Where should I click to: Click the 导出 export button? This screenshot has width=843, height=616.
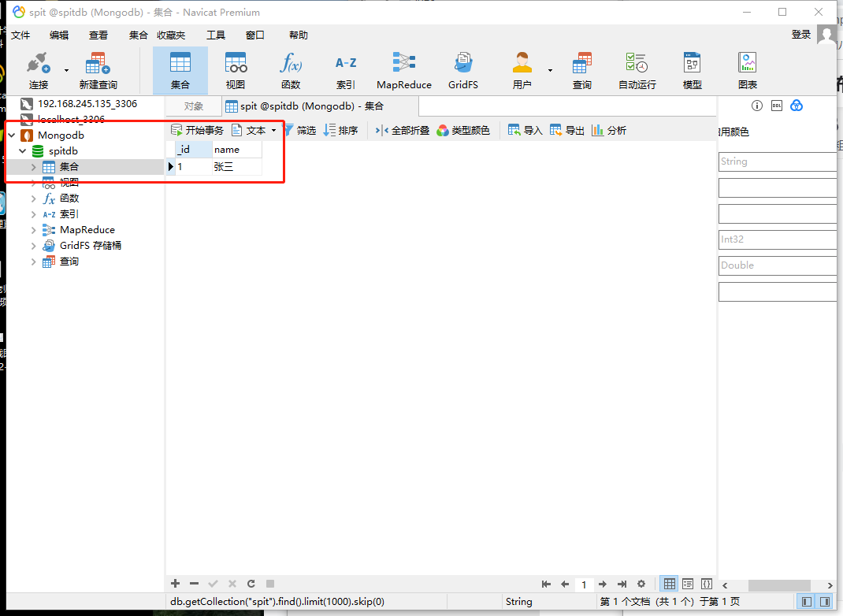[x=566, y=130]
